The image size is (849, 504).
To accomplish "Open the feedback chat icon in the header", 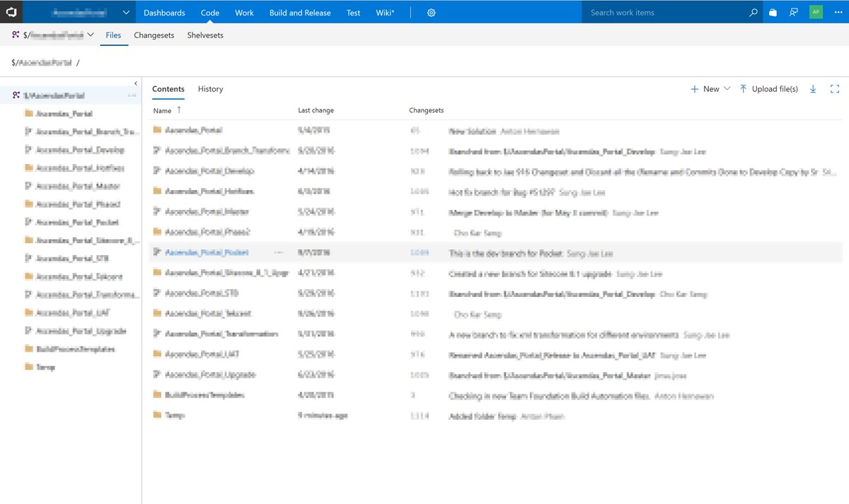I will tap(794, 12).
